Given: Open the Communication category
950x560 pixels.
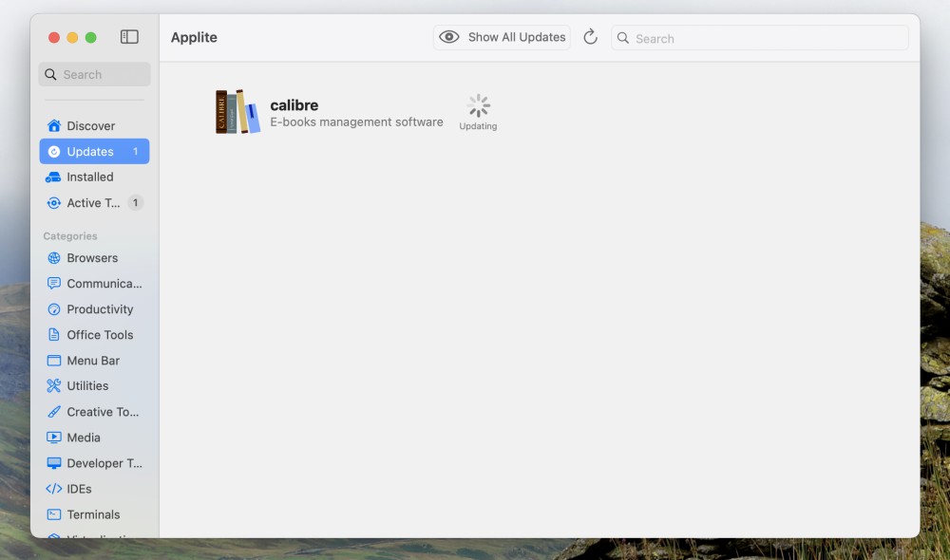Looking at the screenshot, I should pyautogui.click(x=94, y=284).
